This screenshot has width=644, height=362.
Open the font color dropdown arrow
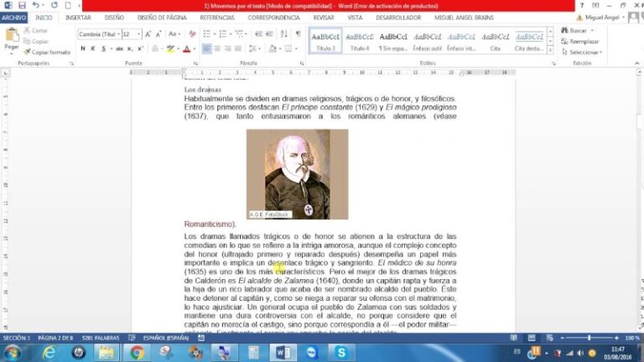point(195,49)
